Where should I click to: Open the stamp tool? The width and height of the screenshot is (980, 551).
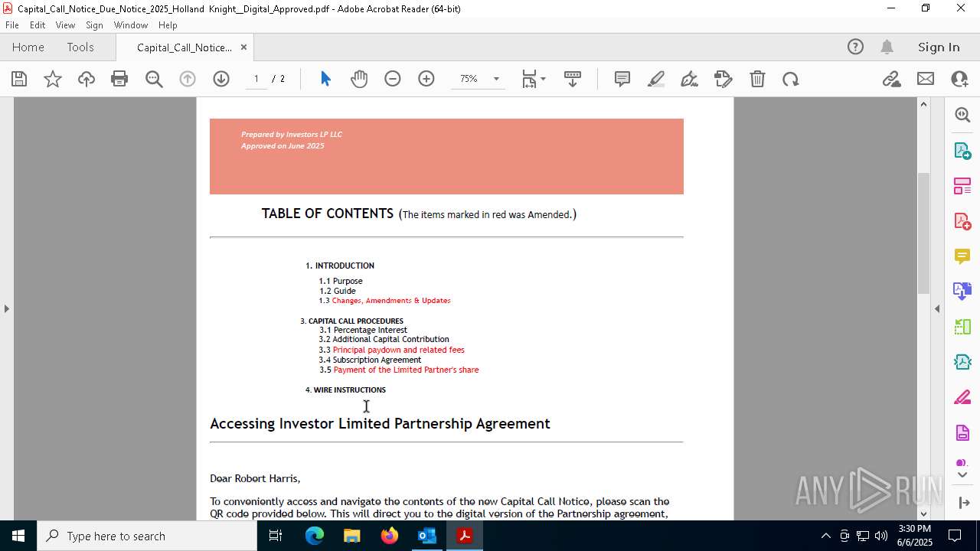coord(724,79)
